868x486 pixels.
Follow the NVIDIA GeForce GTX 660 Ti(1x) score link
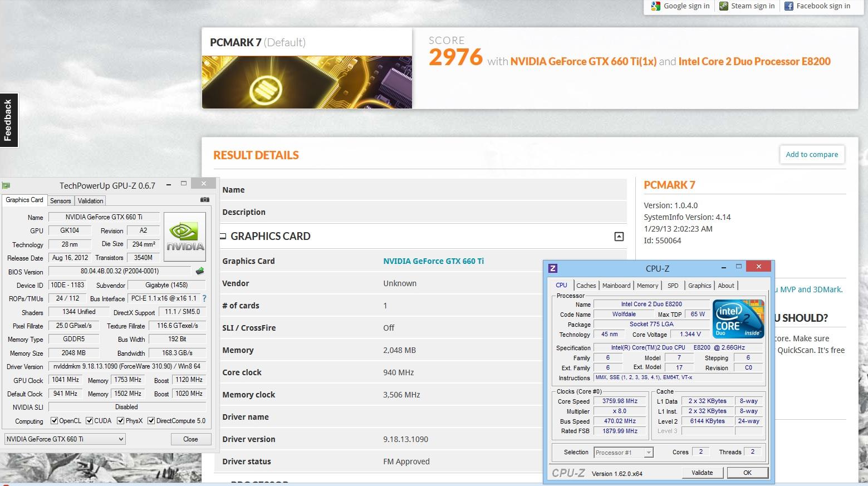coord(583,61)
